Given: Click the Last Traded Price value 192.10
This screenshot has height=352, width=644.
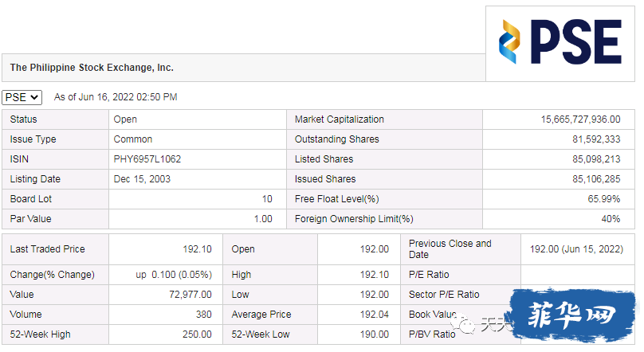Looking at the screenshot, I should pyautogui.click(x=197, y=249).
